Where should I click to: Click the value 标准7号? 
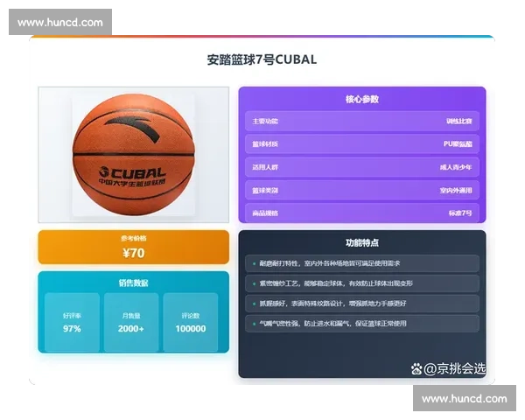click(x=460, y=213)
